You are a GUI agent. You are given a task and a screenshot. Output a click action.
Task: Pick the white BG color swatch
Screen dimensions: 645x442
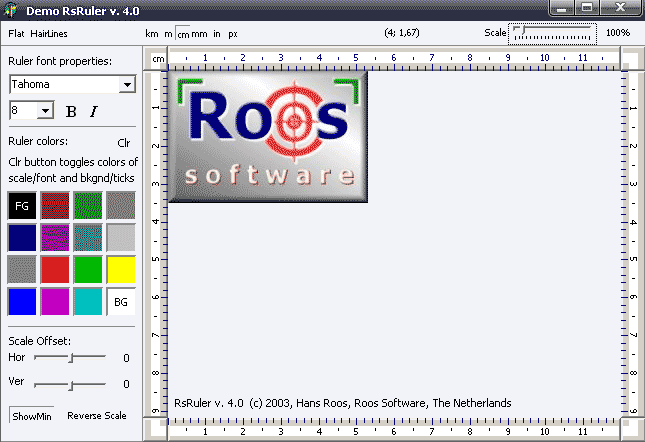click(x=121, y=302)
